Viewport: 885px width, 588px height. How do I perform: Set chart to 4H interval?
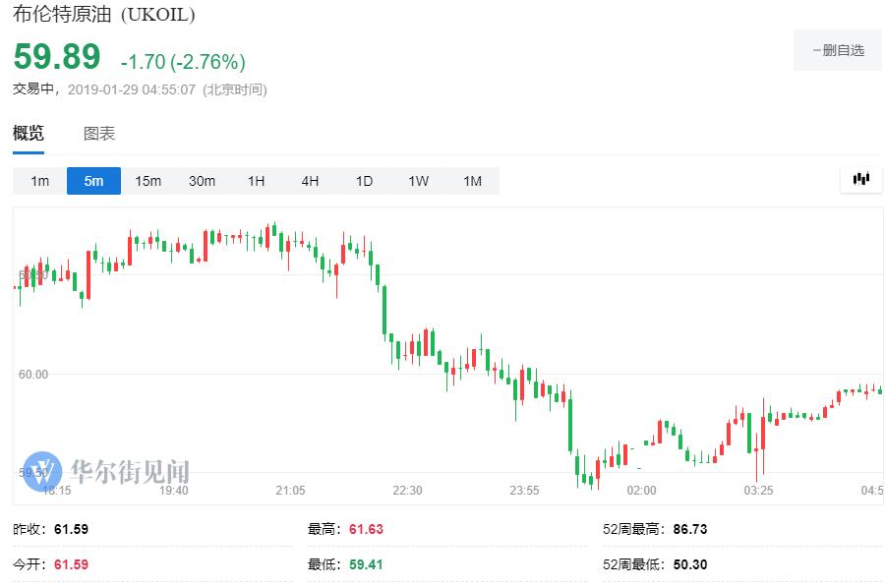tap(310, 181)
